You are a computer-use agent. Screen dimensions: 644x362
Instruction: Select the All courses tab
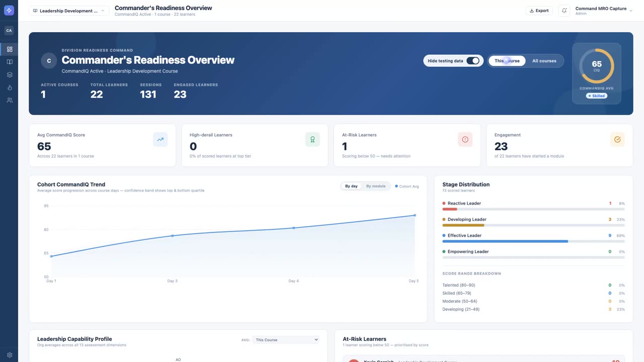(x=544, y=61)
